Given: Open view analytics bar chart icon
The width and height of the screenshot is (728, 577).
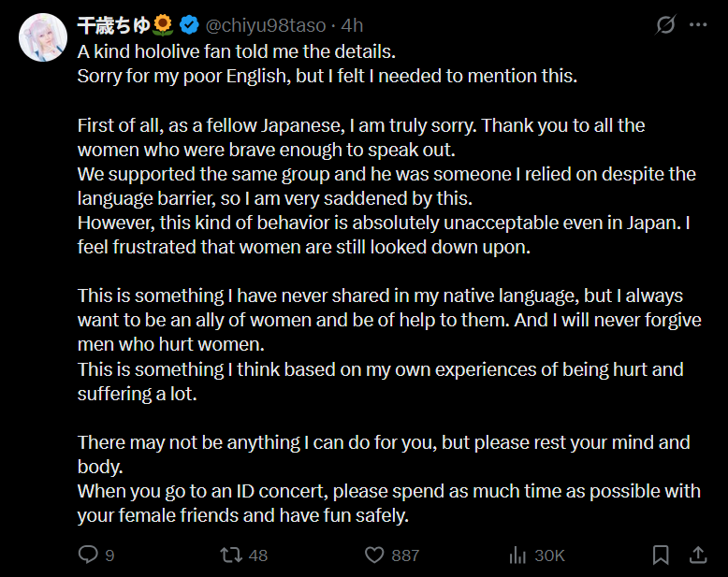Looking at the screenshot, I should (x=517, y=555).
